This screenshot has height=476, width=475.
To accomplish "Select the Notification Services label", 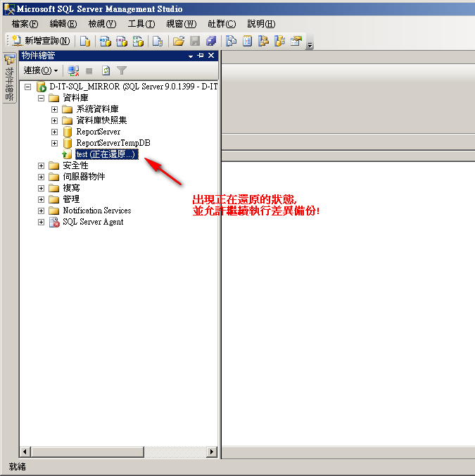I will click(97, 211).
